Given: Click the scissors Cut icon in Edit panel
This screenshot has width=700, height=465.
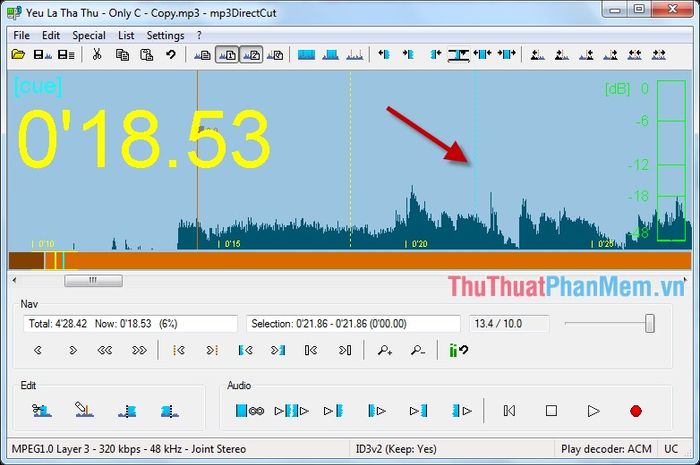Looking at the screenshot, I should point(42,410).
